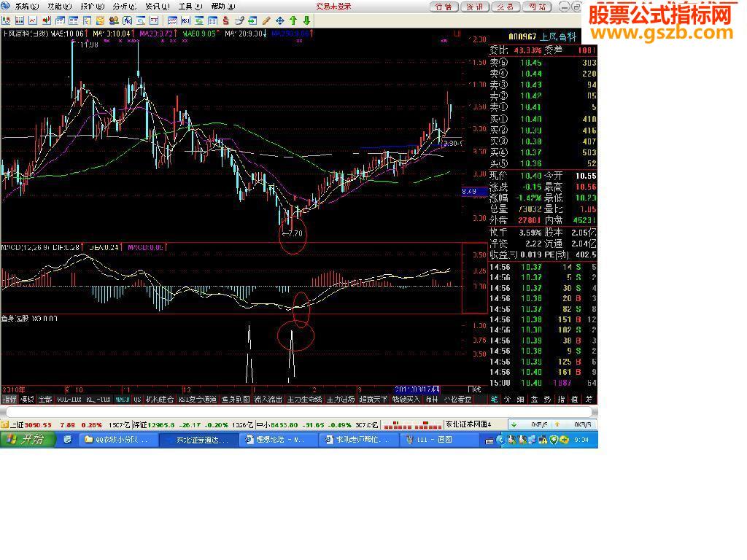Select the MACD indicator tab
The height and width of the screenshot is (560, 747).
123,400
